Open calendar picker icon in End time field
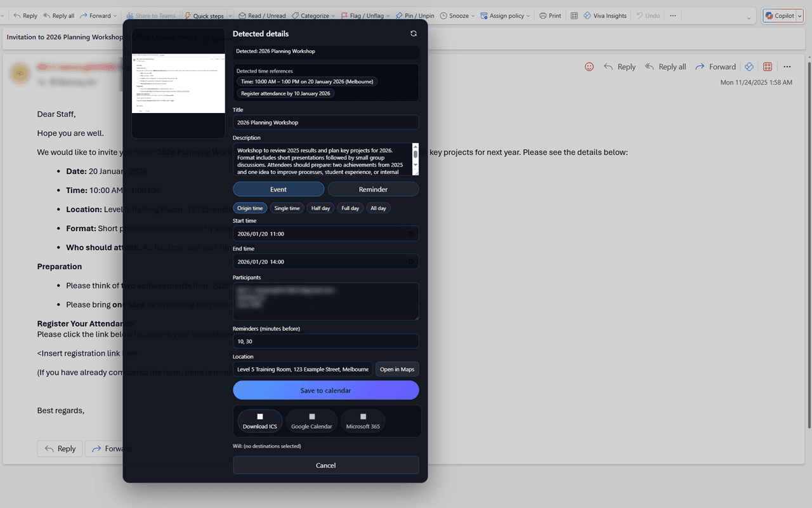 point(410,262)
